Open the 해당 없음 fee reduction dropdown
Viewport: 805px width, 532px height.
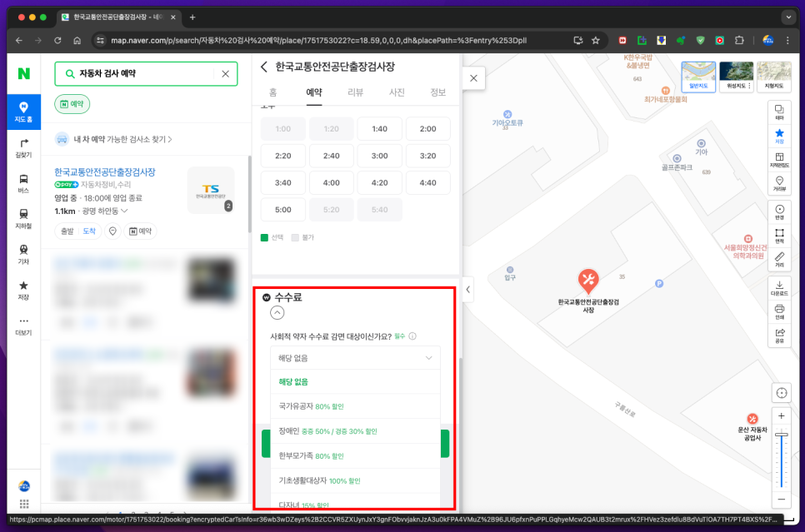tap(355, 358)
